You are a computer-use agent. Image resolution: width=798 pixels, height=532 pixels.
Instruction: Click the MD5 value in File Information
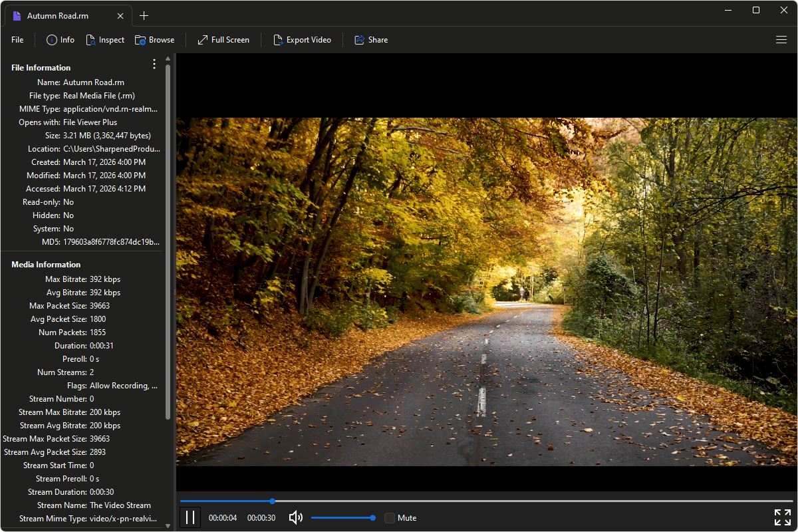(x=110, y=241)
